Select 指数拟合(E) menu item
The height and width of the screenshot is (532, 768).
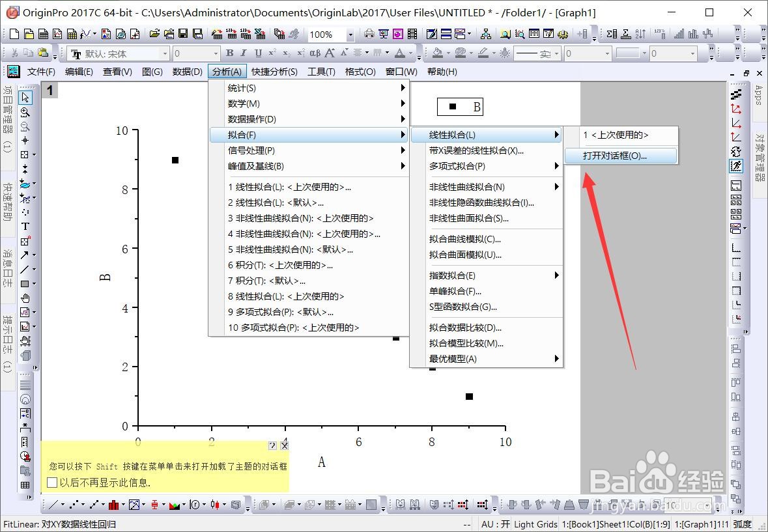pos(487,275)
